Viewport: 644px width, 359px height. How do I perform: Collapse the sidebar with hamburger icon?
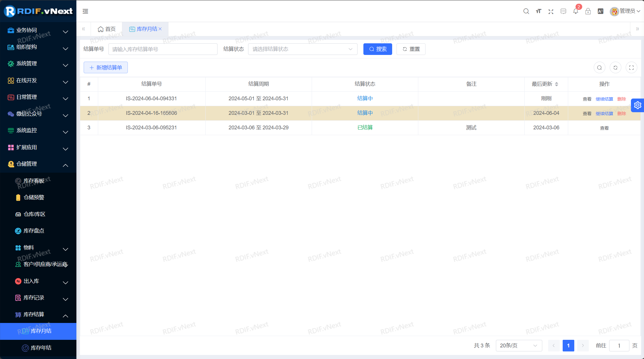point(85,11)
